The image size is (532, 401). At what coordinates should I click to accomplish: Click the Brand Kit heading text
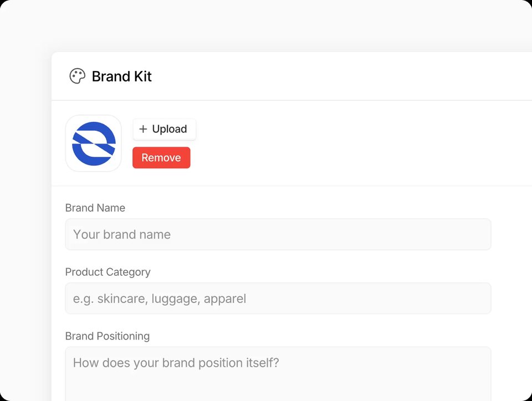(121, 76)
